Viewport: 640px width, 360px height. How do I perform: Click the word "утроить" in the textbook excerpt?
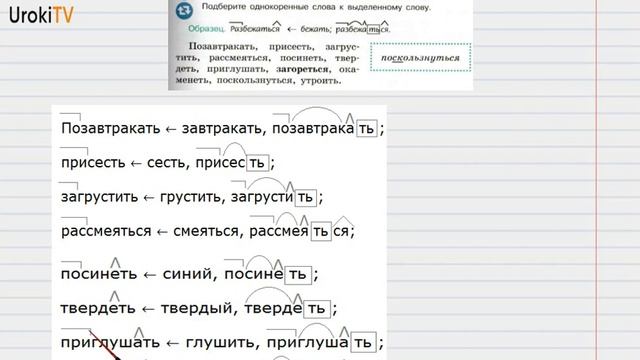coord(320,80)
